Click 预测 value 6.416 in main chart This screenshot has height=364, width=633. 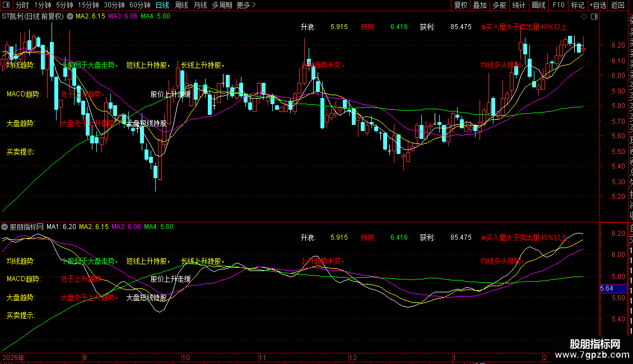[399, 27]
